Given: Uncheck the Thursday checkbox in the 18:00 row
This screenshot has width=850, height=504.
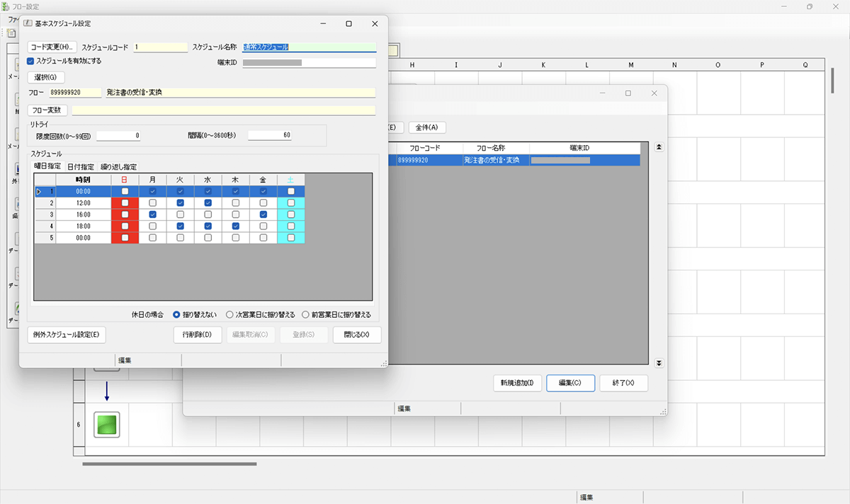Looking at the screenshot, I should 236,226.
